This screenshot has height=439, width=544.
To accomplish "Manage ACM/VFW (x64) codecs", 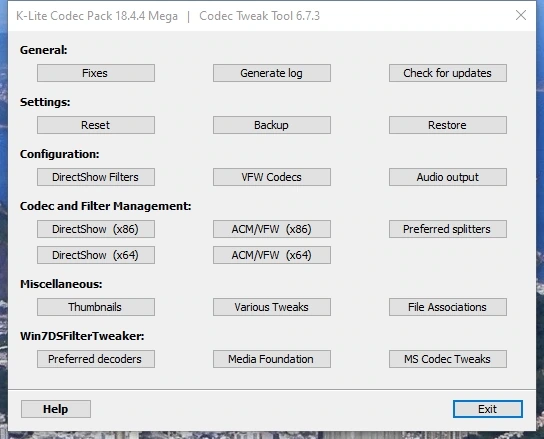I will pyautogui.click(x=272, y=255).
